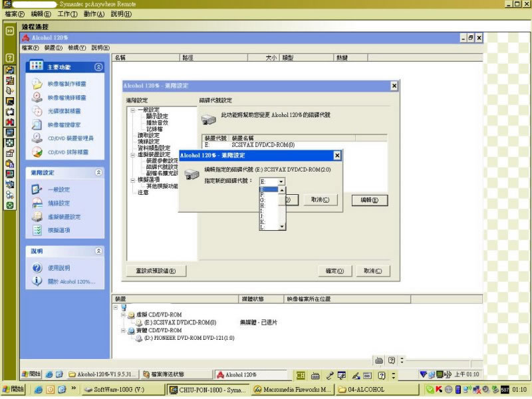
Task: Open pcAnywhere 動作(A) menu
Action: [94, 14]
